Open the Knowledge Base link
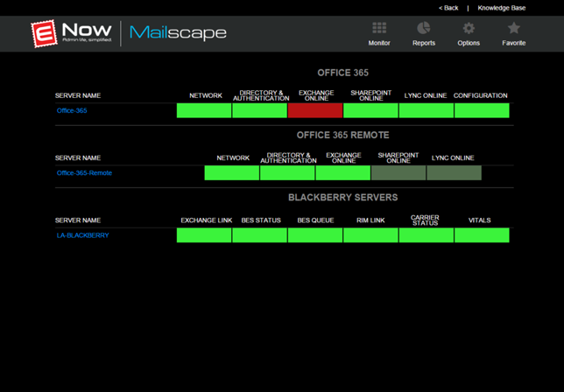This screenshot has width=564, height=392. pyautogui.click(x=502, y=8)
